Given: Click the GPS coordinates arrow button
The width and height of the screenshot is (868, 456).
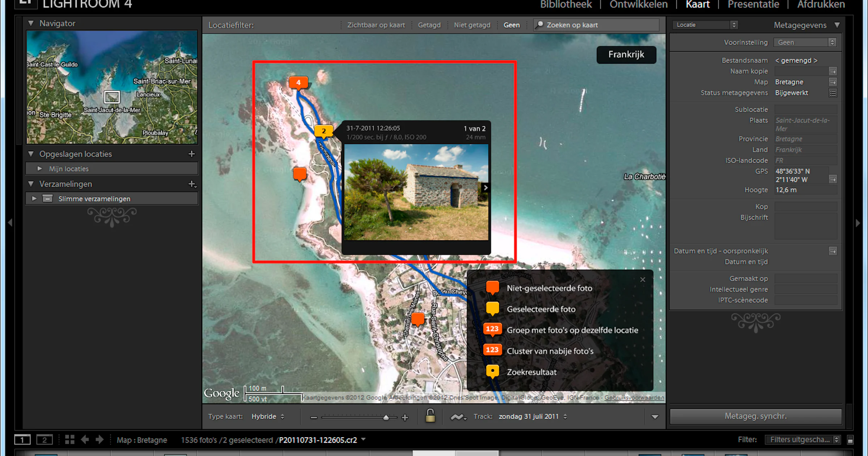Looking at the screenshot, I should 833,179.
